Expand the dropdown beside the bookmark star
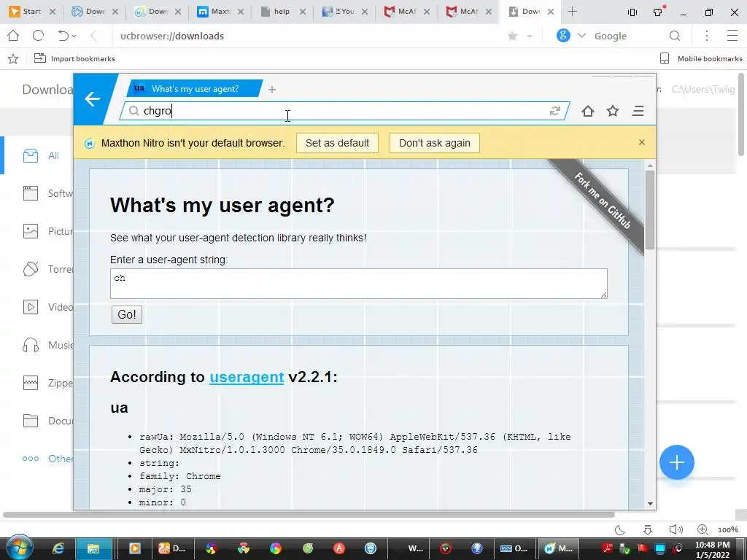The width and height of the screenshot is (747, 560). [530, 36]
